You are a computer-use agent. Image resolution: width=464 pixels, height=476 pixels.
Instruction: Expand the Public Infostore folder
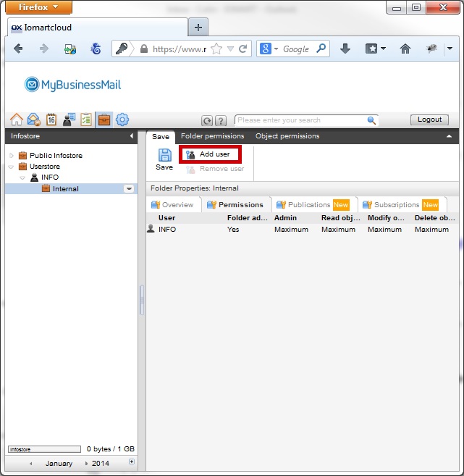(x=12, y=156)
